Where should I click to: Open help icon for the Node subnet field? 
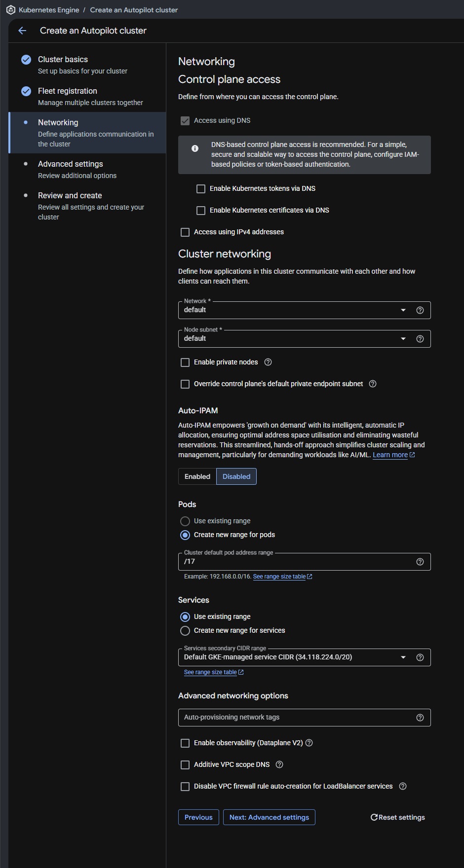click(x=420, y=339)
